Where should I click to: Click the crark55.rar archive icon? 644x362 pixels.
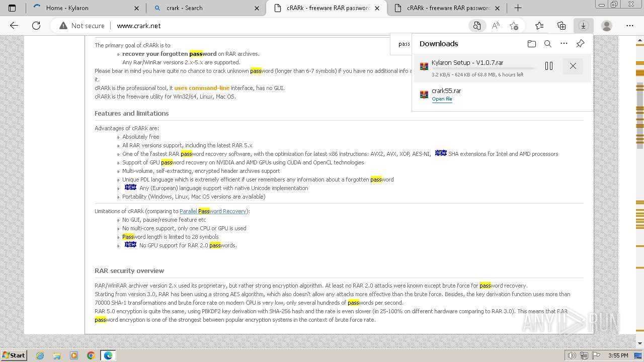point(424,94)
